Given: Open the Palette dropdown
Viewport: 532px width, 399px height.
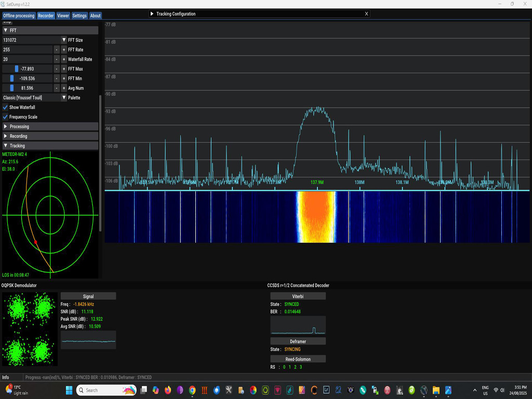Looking at the screenshot, I should point(64,98).
